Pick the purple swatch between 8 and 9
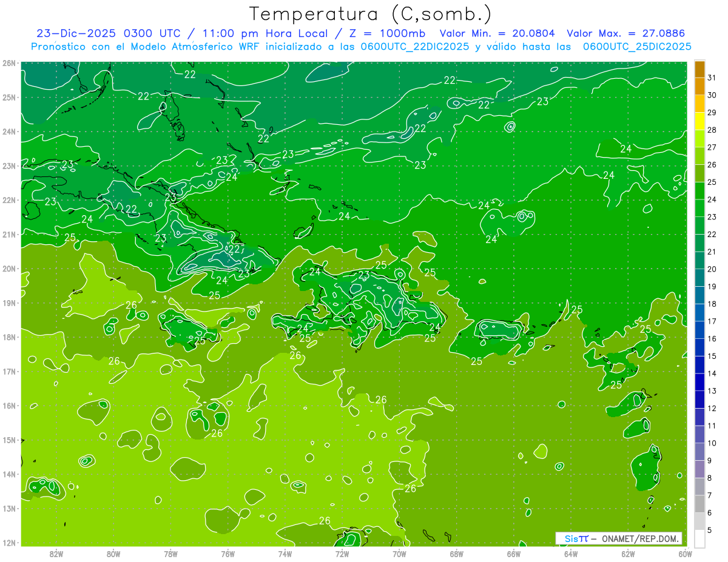 pyautogui.click(x=699, y=469)
